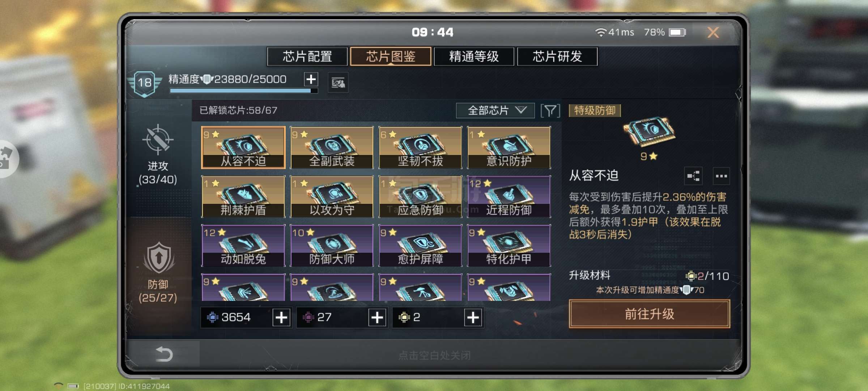The image size is (868, 391).
Task: Select the 防御 defense category icon
Action: tap(158, 258)
